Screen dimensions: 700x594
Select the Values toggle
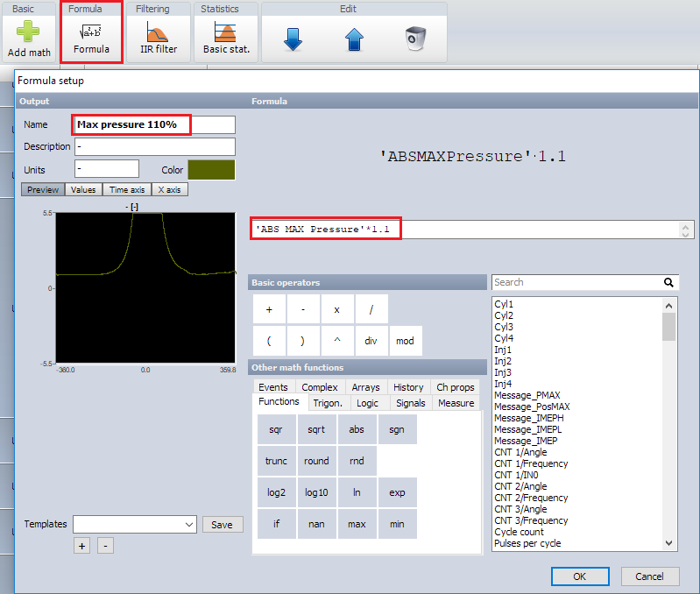click(x=83, y=189)
